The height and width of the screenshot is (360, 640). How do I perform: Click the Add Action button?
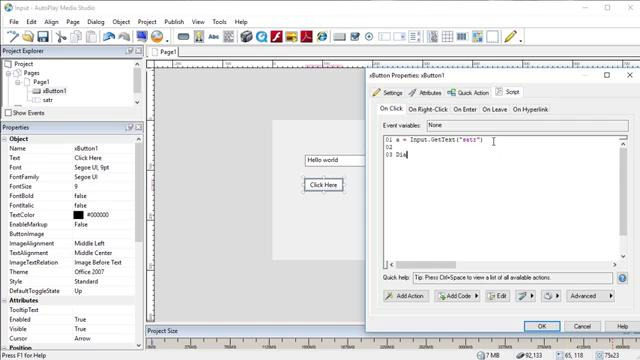406,296
